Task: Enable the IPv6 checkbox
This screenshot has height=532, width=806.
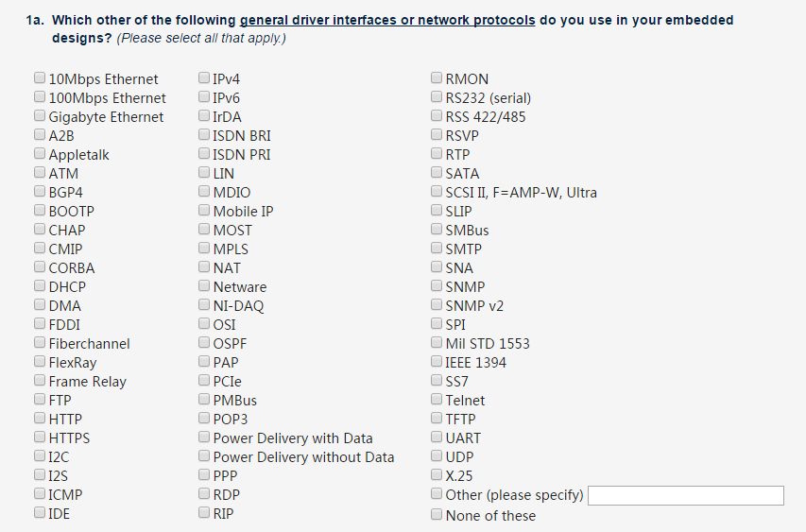Action: pos(204,96)
